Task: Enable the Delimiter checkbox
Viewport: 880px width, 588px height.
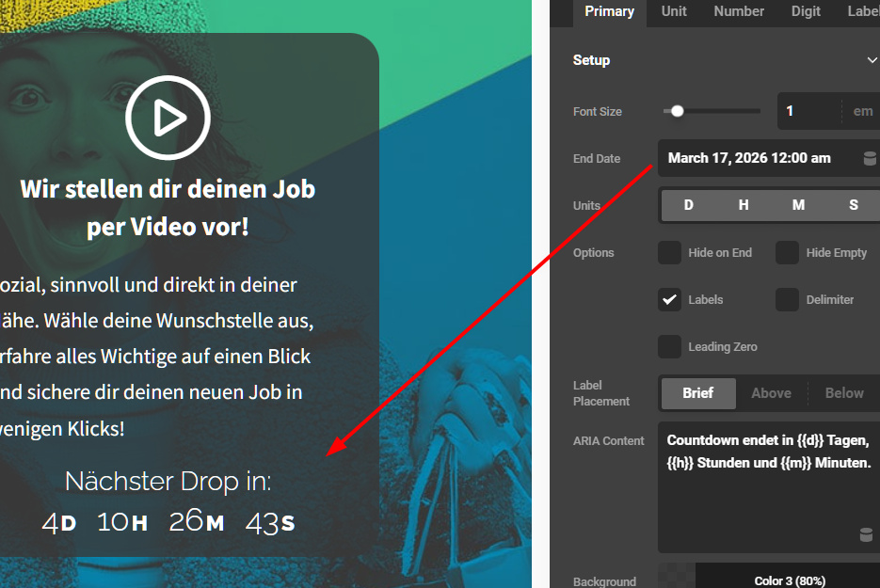Action: click(x=787, y=300)
